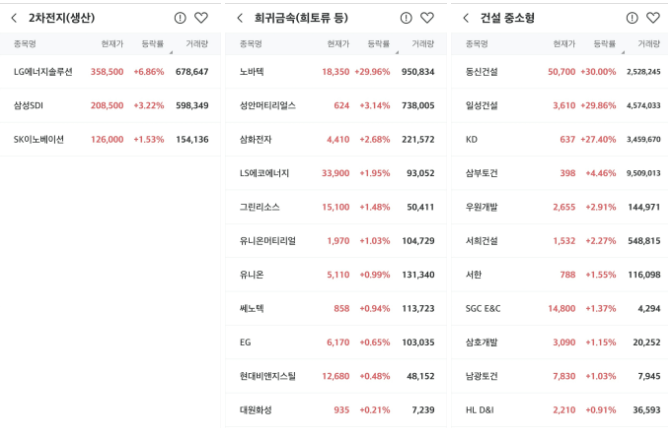Viewport: 668px width, 428px height.
Task: Go back from the 건설 중소형 panel
Action: pyautogui.click(x=466, y=18)
